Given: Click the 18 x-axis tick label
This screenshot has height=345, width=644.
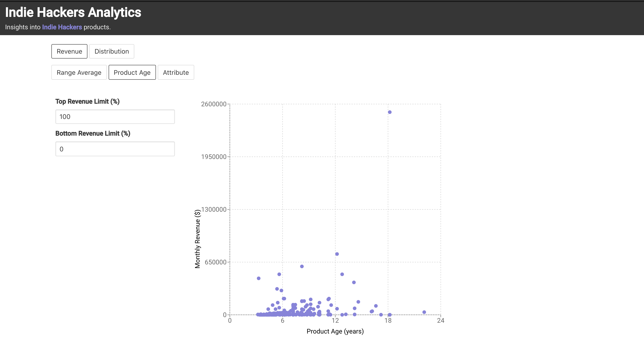Looking at the screenshot, I should [388, 320].
